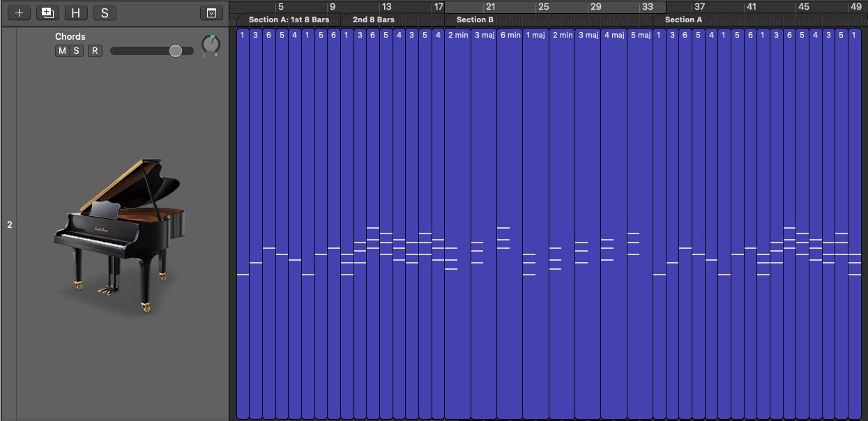This screenshot has width=868, height=421.
Task: Select the Chords track name
Action: pyautogui.click(x=70, y=36)
